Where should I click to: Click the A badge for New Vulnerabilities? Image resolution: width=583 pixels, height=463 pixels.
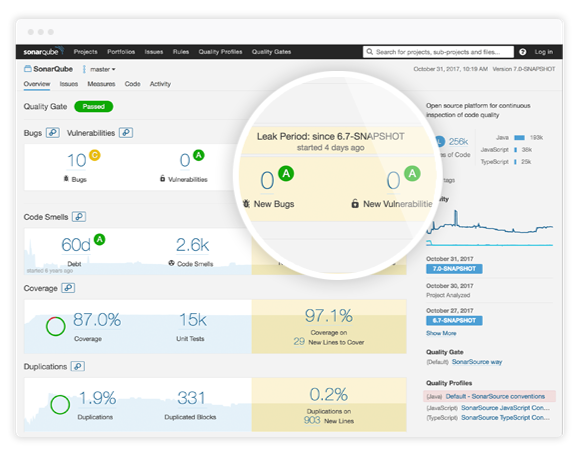point(412,173)
